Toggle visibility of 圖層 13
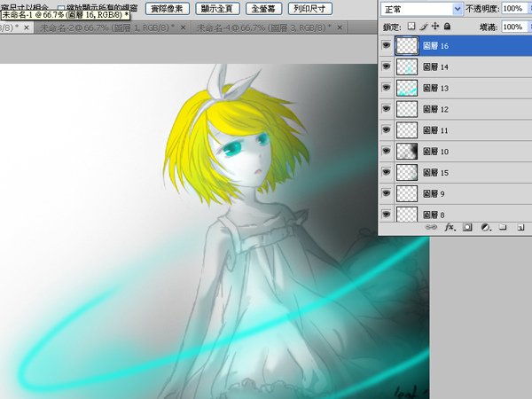532x399 pixels. click(x=386, y=88)
